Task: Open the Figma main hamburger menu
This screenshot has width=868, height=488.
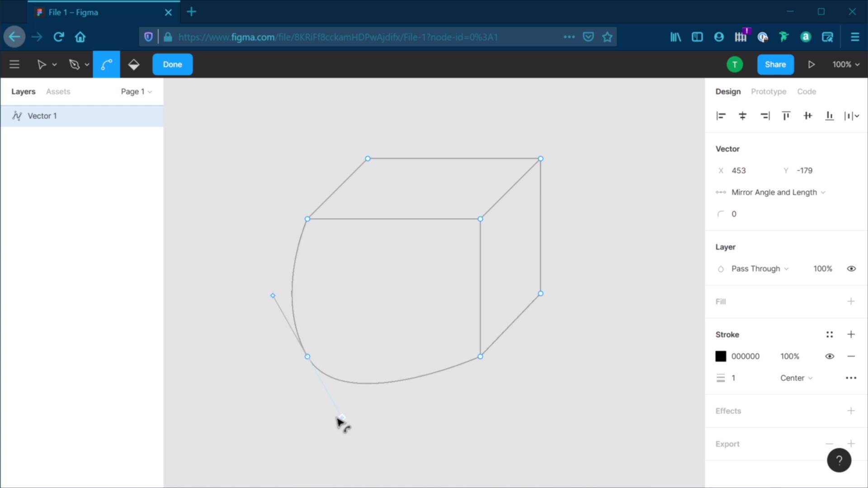Action: pos(14,65)
